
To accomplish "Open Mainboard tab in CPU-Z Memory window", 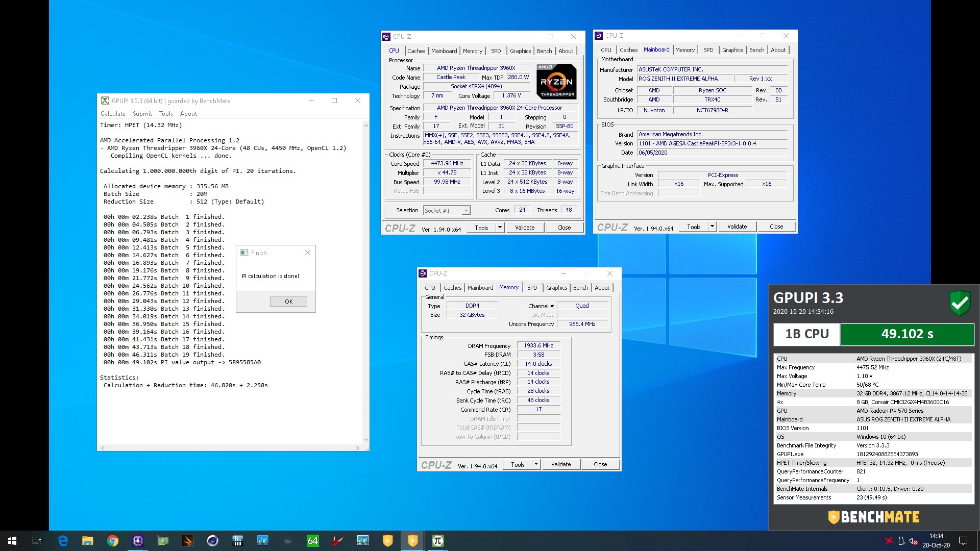I will coord(480,288).
